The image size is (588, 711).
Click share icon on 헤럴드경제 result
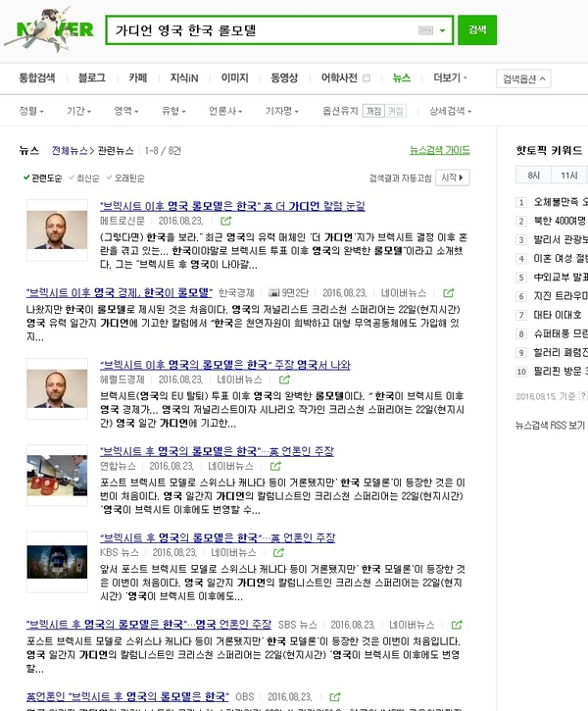point(284,380)
